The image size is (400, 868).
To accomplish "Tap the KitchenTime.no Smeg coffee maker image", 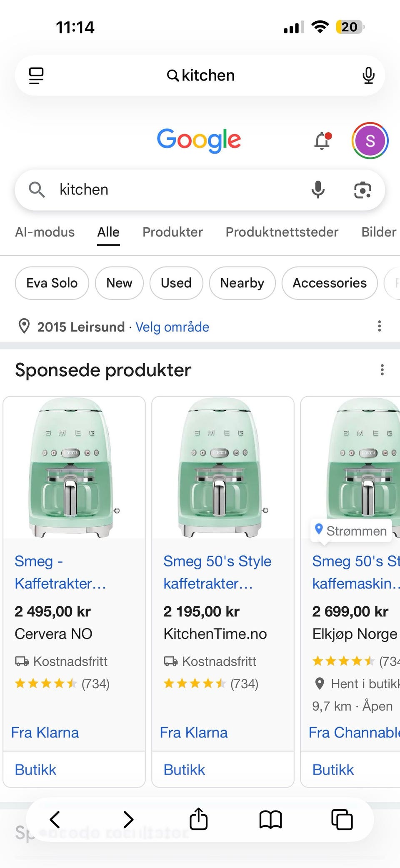I will click(223, 467).
